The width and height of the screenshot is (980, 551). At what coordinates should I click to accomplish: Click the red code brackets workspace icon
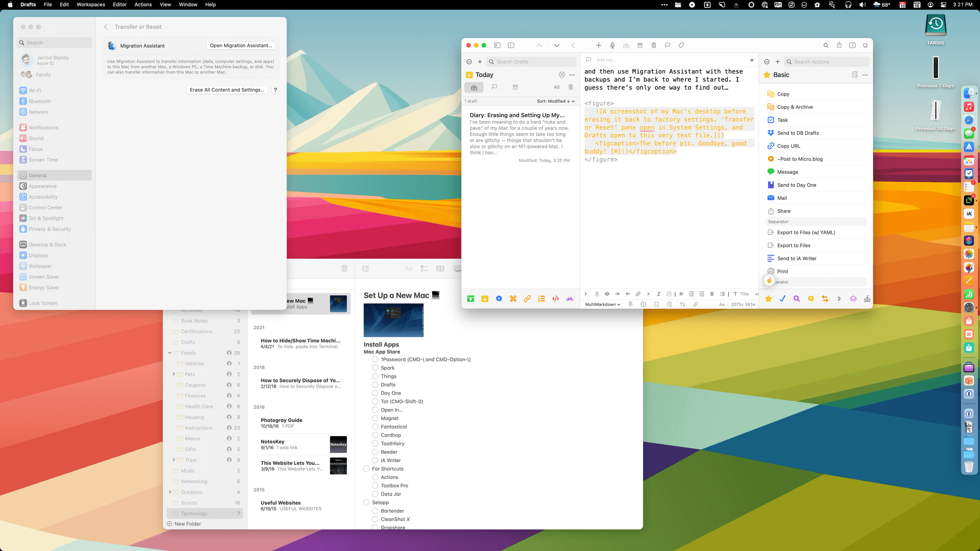[556, 299]
